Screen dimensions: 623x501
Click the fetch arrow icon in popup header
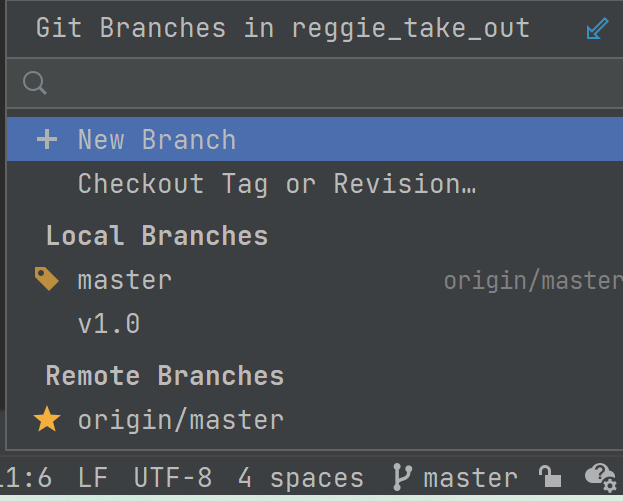[x=597, y=29]
